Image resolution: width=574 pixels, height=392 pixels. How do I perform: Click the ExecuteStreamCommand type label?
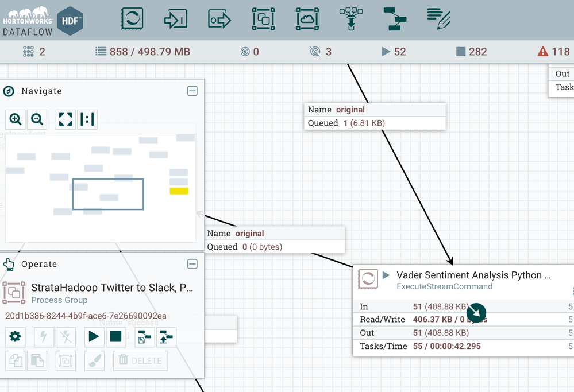(444, 286)
